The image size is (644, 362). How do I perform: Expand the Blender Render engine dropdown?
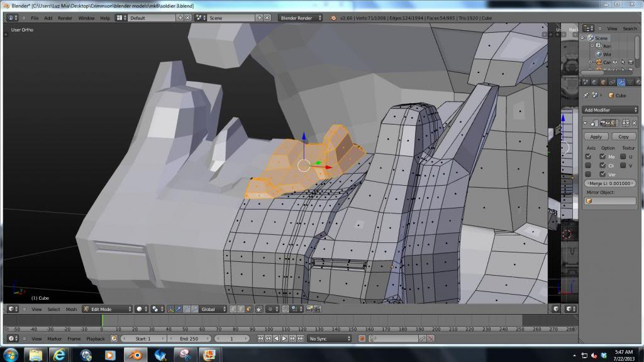pos(300,18)
